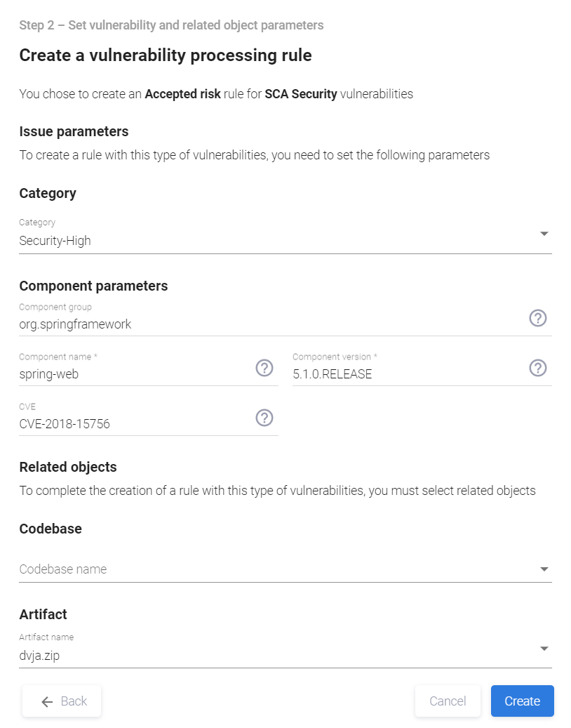Expand the Category dropdown arrow
This screenshot has width=571, height=728.
(544, 234)
